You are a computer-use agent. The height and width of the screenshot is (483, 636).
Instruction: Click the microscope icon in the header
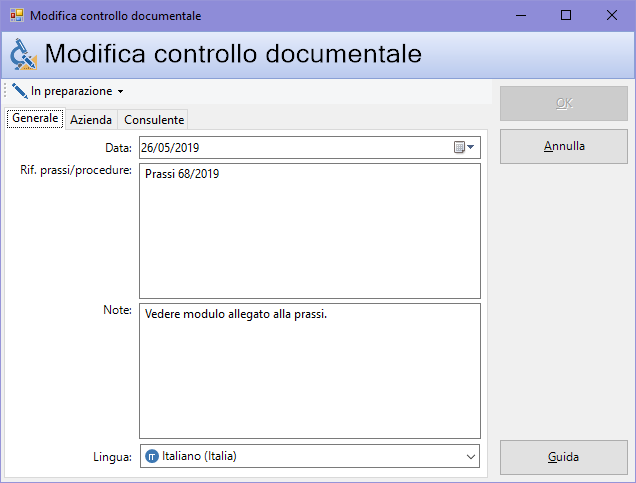[23, 54]
